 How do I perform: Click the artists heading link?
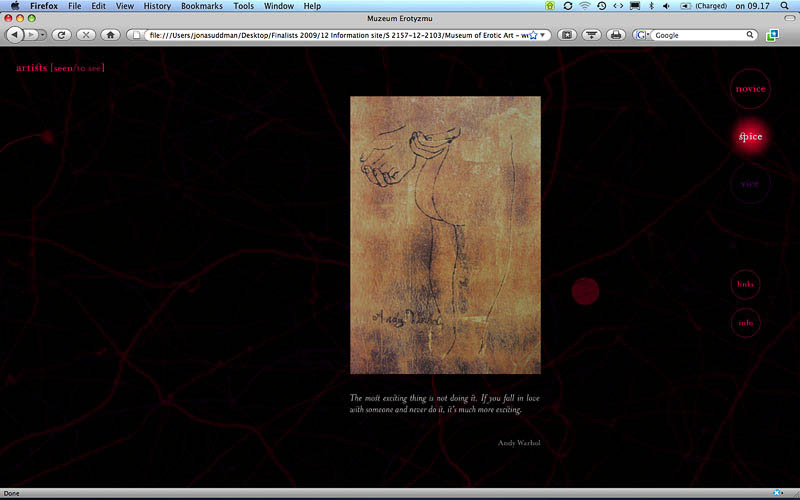pos(32,67)
